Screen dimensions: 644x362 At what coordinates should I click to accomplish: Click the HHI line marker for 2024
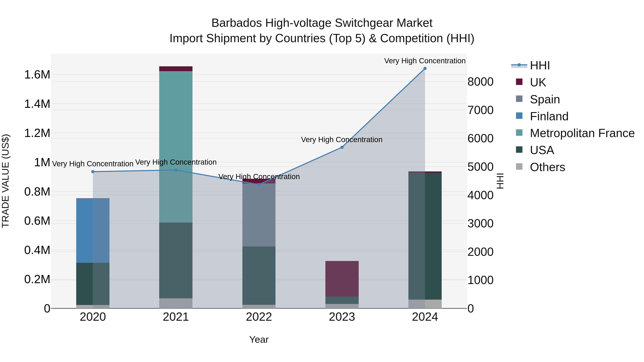(x=425, y=68)
